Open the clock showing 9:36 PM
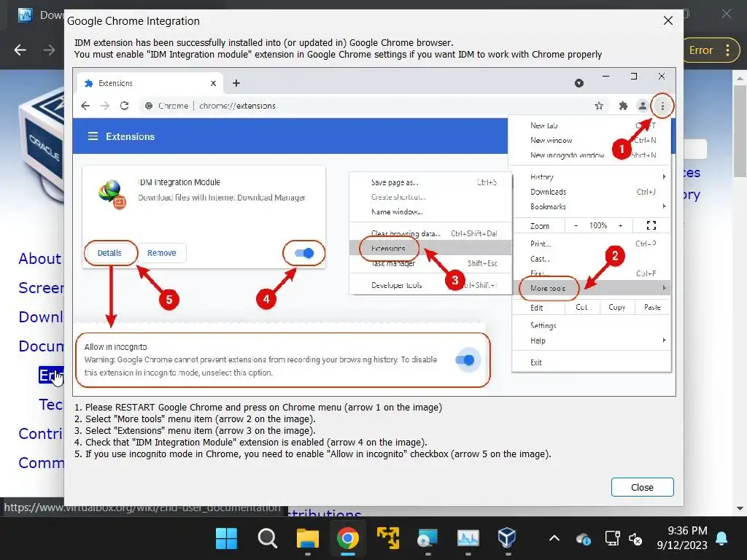Image resolution: width=747 pixels, height=560 pixels. [x=682, y=537]
